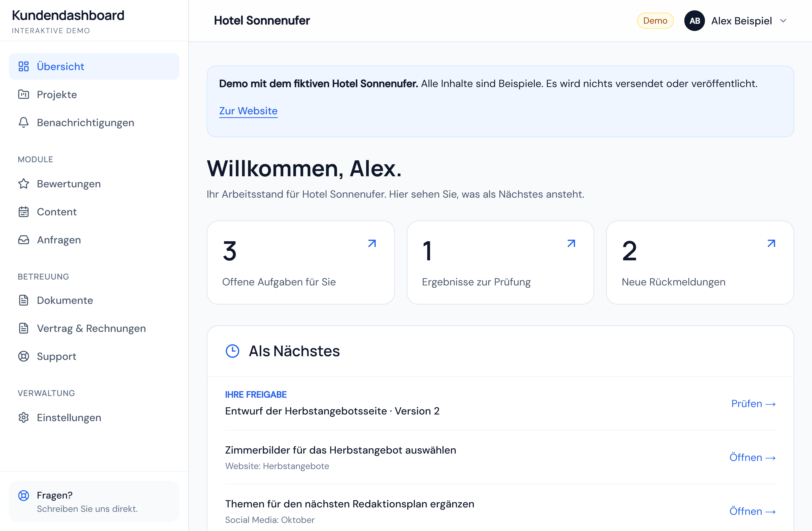The width and height of the screenshot is (812, 531).
Task: Open the Offene Aufgaben für Sie card
Action: [x=301, y=262]
